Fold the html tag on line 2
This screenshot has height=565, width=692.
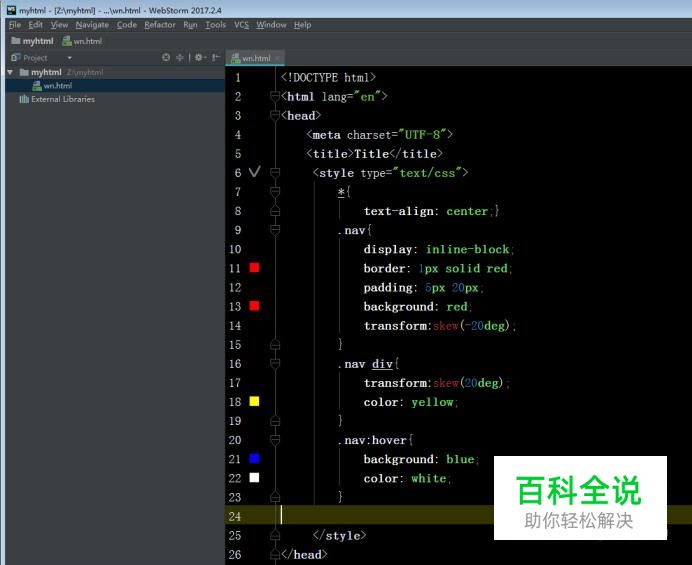[x=275, y=96]
